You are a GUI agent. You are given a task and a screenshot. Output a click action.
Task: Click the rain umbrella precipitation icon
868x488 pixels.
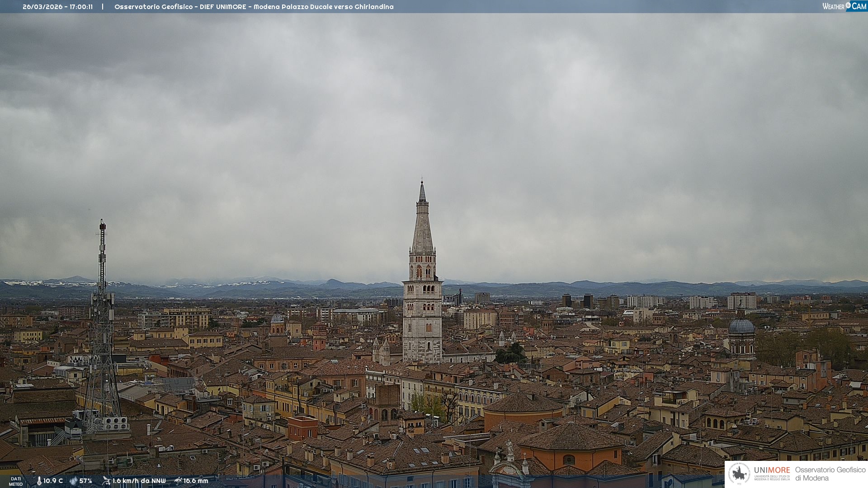[x=178, y=481]
